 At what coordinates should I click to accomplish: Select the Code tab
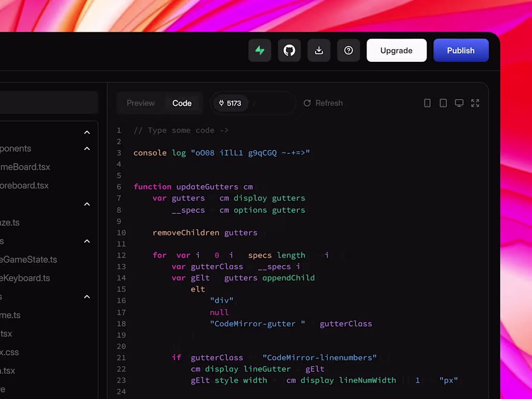coord(182,103)
